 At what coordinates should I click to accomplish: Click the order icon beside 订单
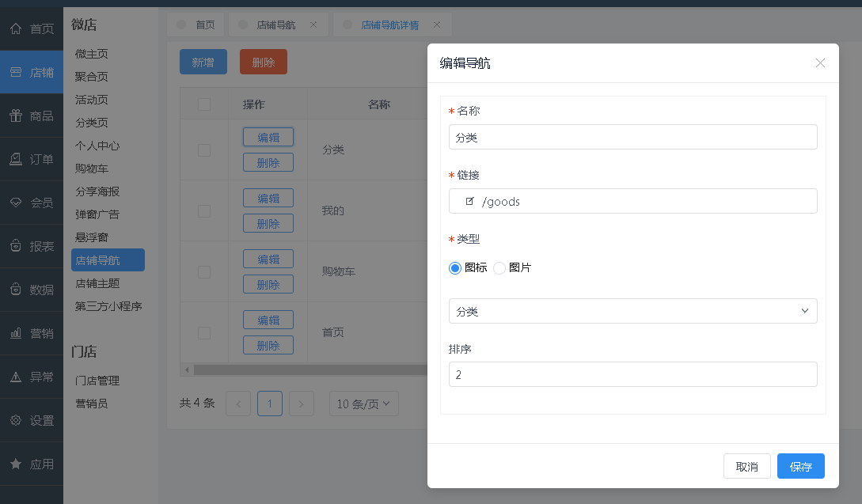pos(16,159)
